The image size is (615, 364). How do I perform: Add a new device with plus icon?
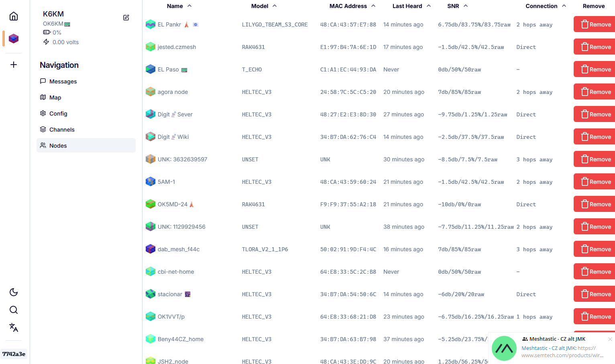pyautogui.click(x=14, y=65)
